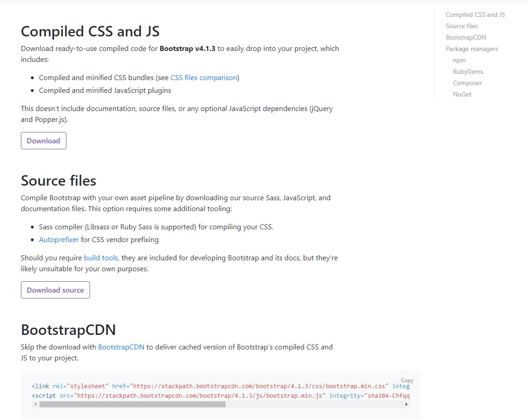528x420 pixels.
Task: Navigate to Package managers in sidebar
Action: tap(472, 49)
